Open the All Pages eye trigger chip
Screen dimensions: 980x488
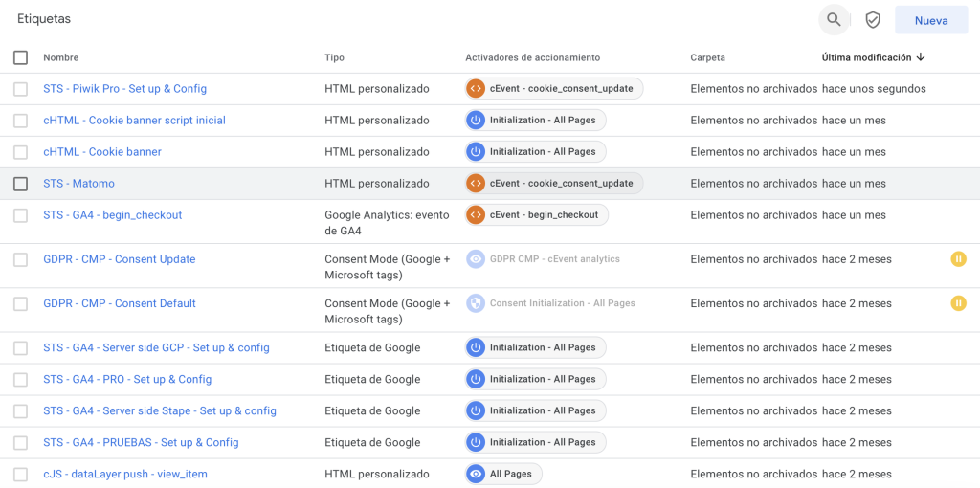[503, 475]
